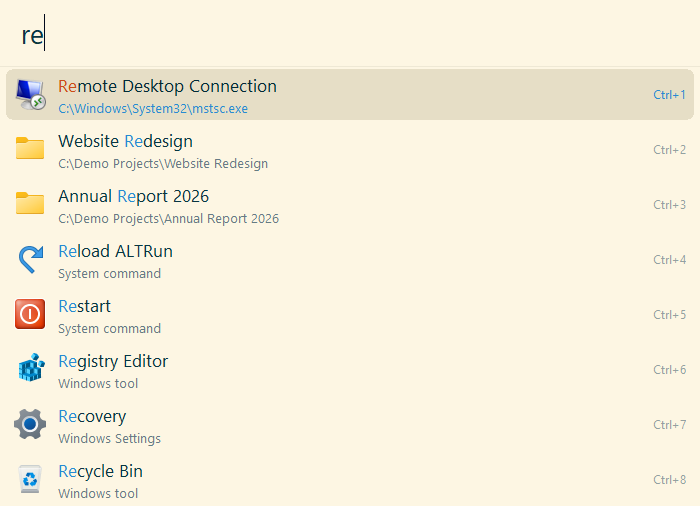
Task: Click the Recovery settings gear icon
Action: [30, 424]
